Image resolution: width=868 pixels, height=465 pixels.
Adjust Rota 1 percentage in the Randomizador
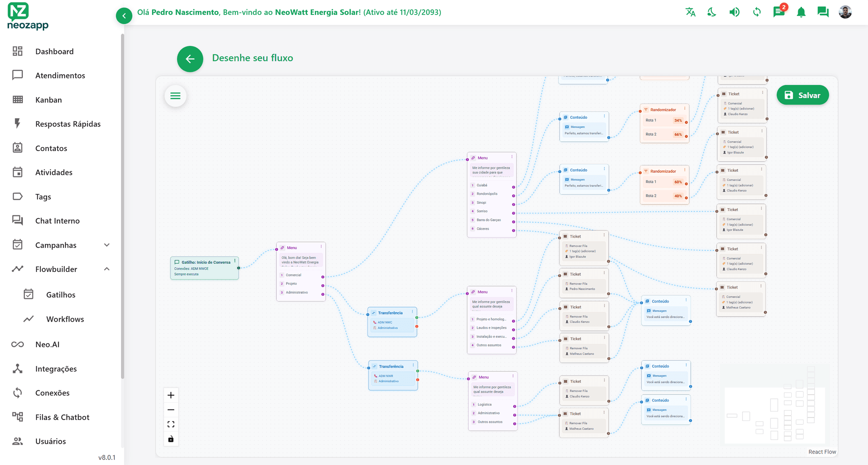(x=677, y=120)
